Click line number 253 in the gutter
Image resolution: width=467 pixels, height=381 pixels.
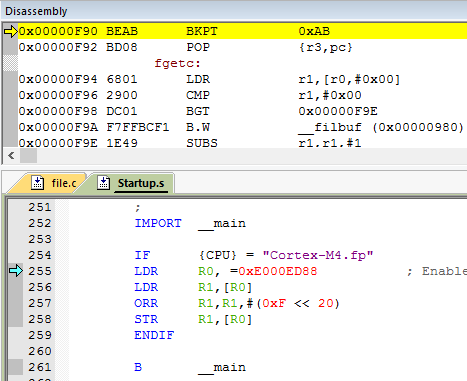click(x=40, y=239)
